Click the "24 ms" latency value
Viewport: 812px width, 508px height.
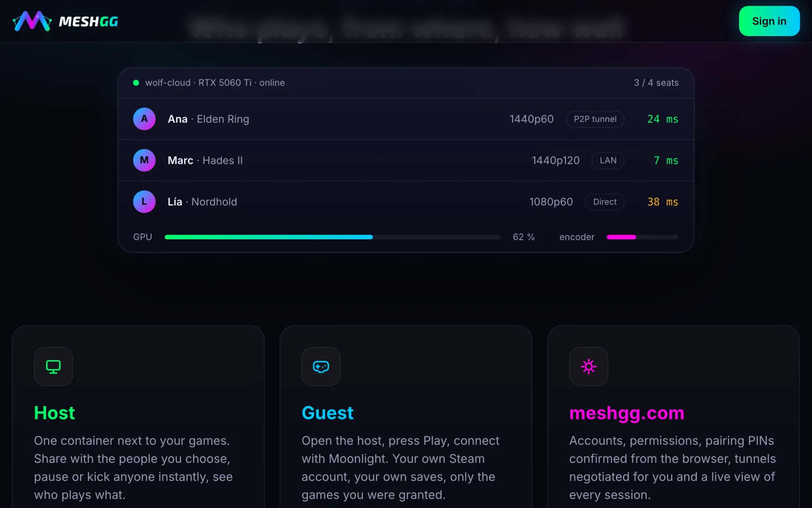[663, 119]
